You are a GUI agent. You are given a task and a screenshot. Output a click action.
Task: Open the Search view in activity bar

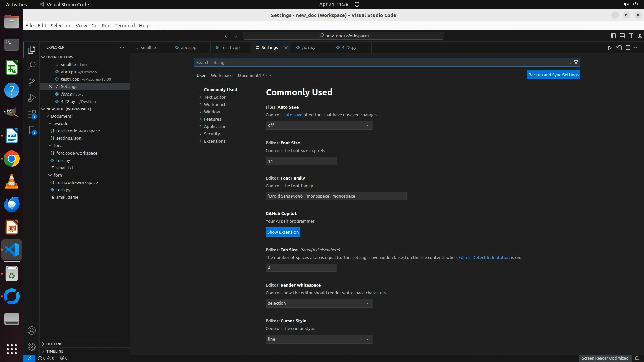click(x=32, y=65)
